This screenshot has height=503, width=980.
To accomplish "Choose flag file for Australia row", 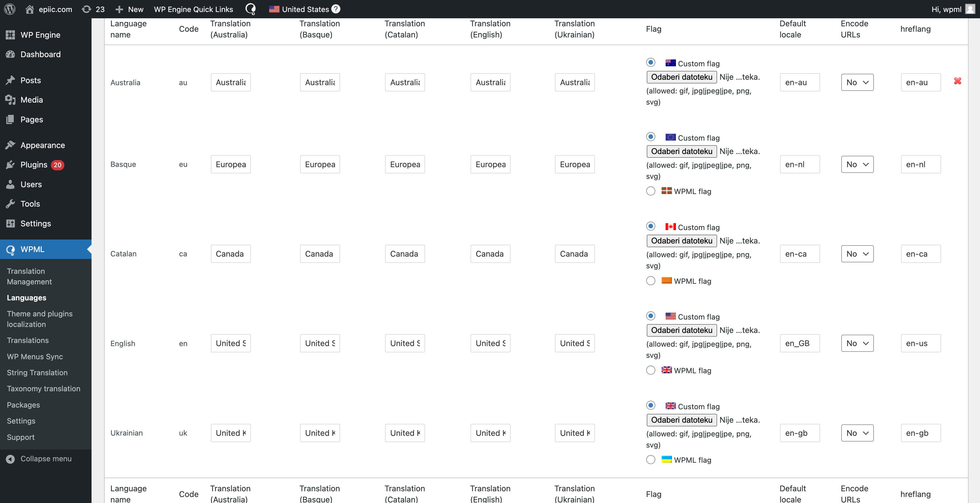I will (x=681, y=77).
